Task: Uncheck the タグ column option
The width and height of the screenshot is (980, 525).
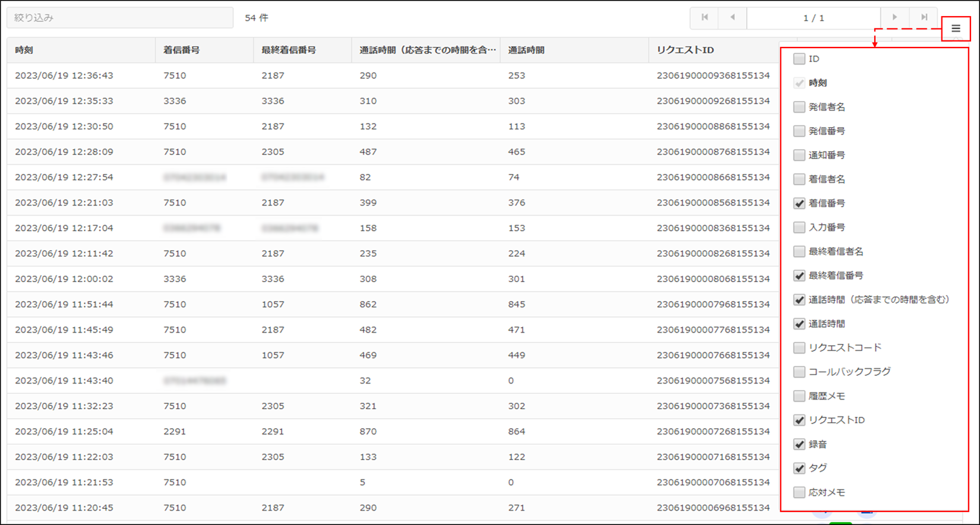Action: pos(799,468)
